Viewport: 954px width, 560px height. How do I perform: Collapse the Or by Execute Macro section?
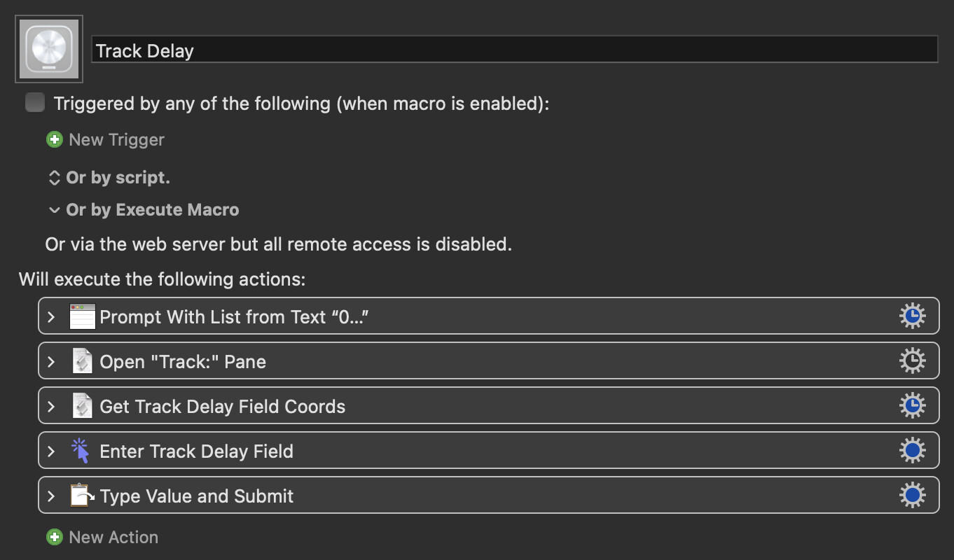54,210
